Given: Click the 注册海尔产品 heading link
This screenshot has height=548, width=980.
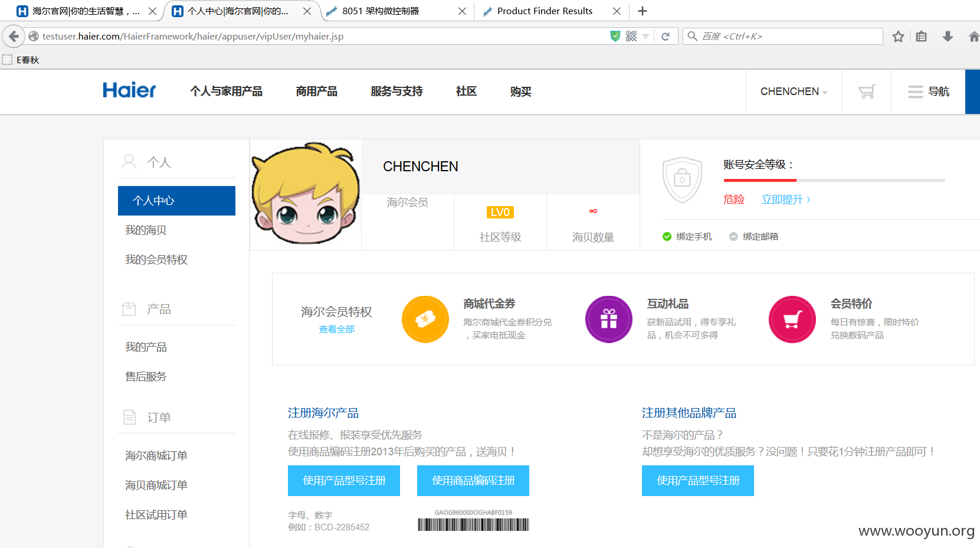Looking at the screenshot, I should pyautogui.click(x=323, y=413).
